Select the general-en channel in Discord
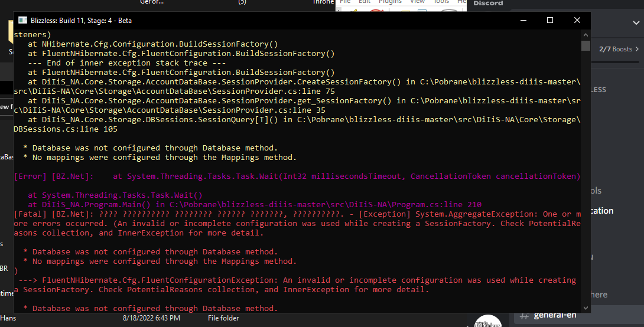644x327 pixels. [577, 316]
